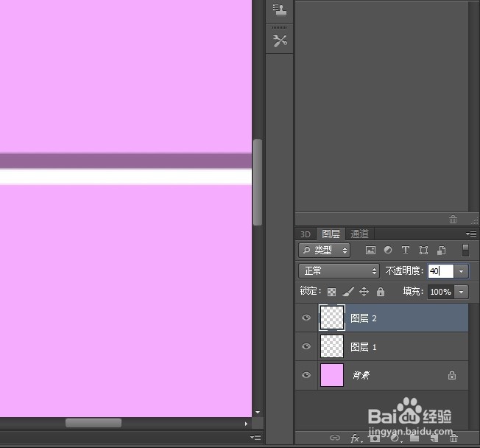Click the canvas horizontal scrollbar thumb
480x448 pixels.
(x=93, y=423)
